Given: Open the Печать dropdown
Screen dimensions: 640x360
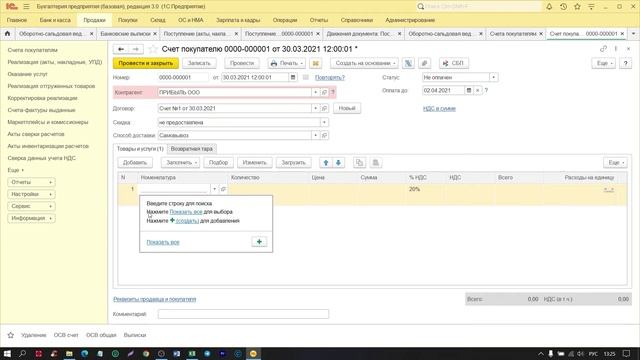Looking at the screenshot, I should 287,63.
